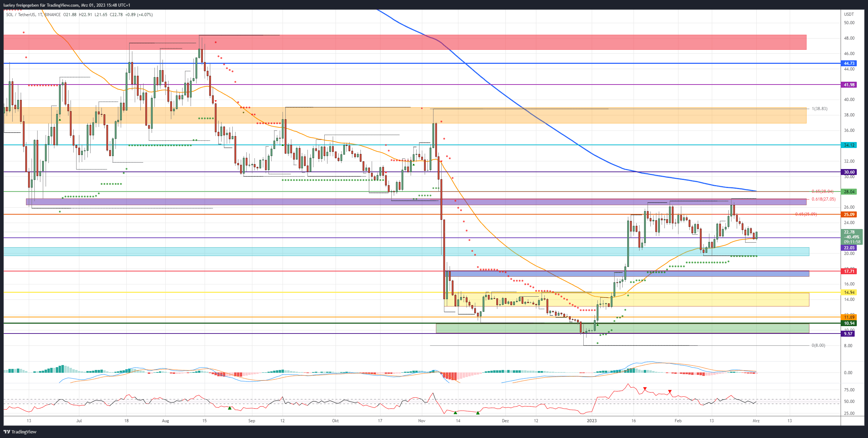
Task: Click the 32.00 tick on the price axis
Action: pyautogui.click(x=849, y=161)
